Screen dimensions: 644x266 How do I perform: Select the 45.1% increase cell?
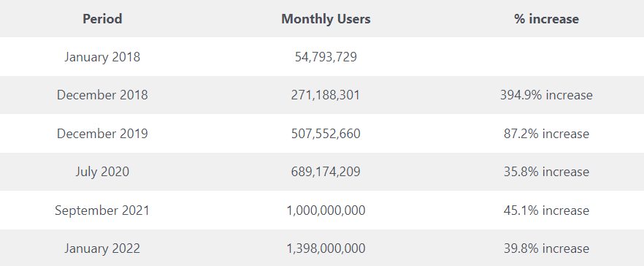point(546,210)
